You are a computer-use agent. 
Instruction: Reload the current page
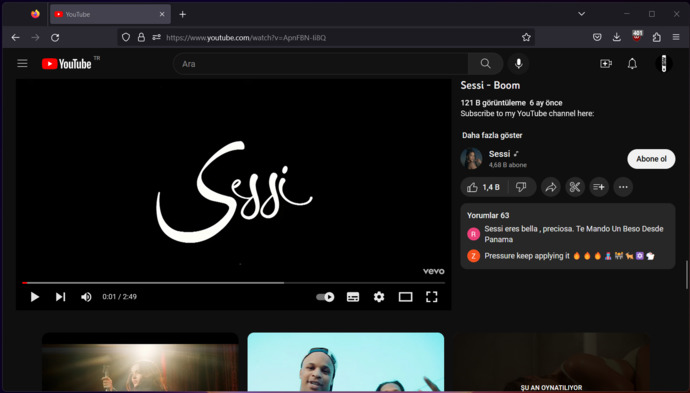(x=55, y=38)
